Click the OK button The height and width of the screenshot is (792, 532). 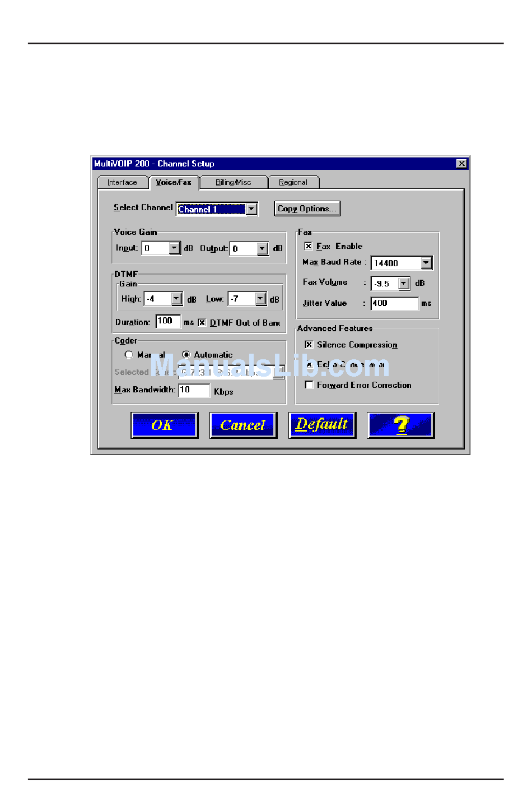coord(164,425)
